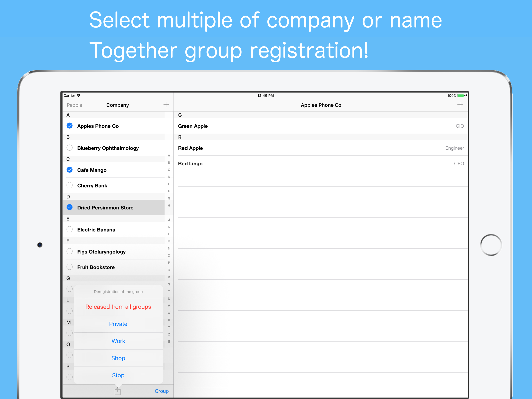Go back to People list
Viewport: 532px width, 399px height.
pyautogui.click(x=74, y=105)
